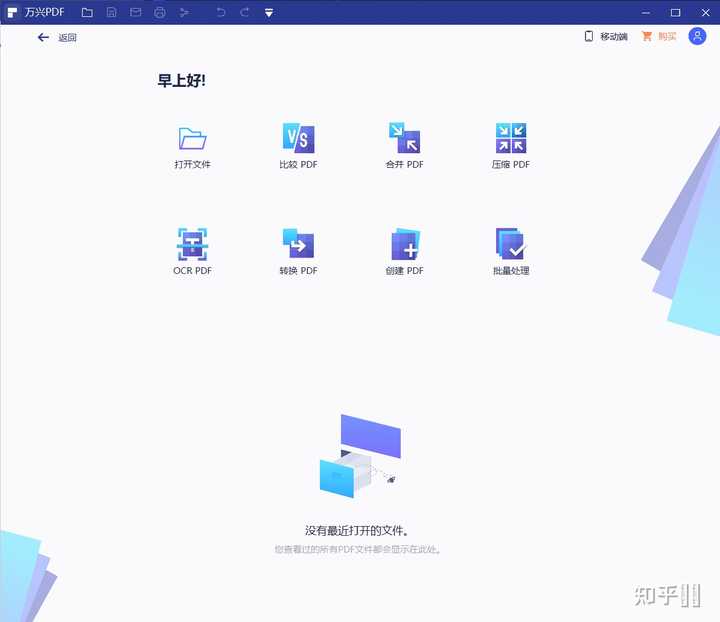The height and width of the screenshot is (622, 720).
Task: Click the 购买 shopping cart button
Action: click(x=659, y=36)
